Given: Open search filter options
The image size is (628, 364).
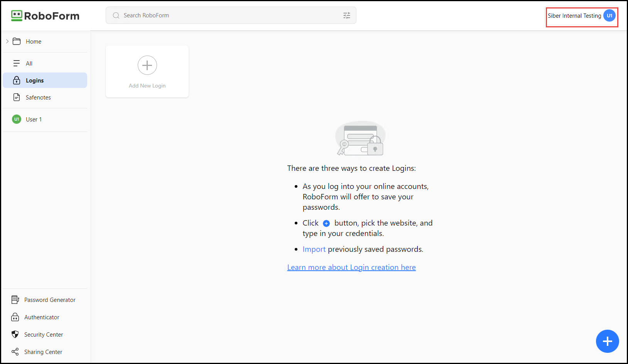Looking at the screenshot, I should 346,15.
